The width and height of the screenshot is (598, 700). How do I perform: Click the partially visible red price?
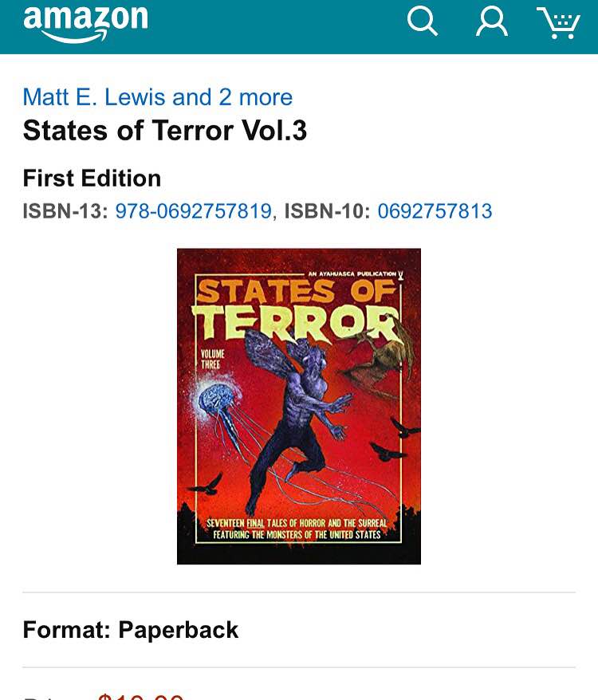pos(140,697)
